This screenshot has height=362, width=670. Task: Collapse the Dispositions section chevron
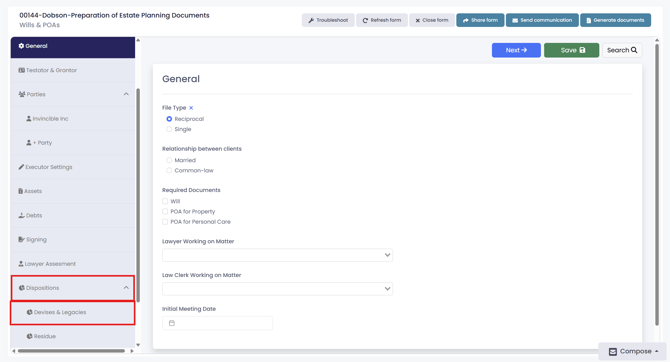[126, 288]
